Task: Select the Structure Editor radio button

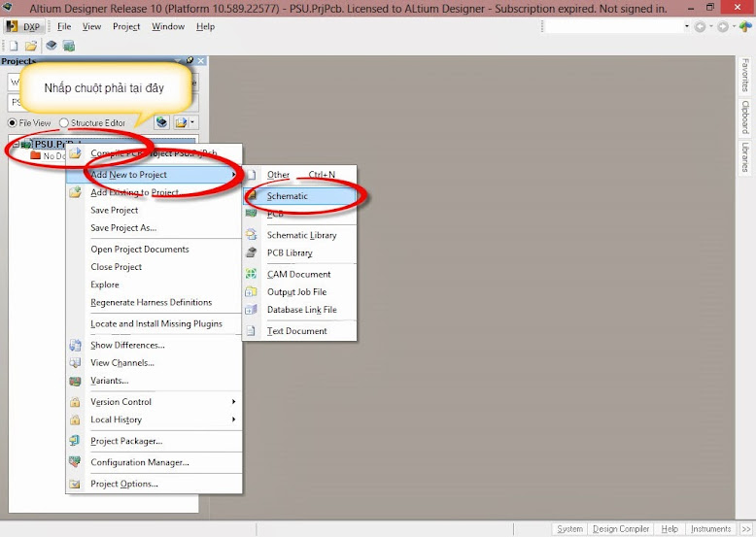Action: coord(63,122)
